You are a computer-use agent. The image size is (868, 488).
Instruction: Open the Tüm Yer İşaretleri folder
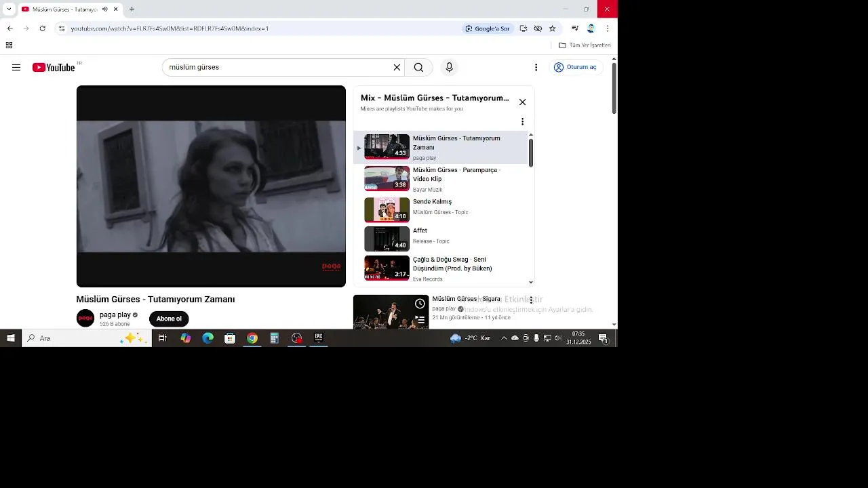[x=585, y=45]
